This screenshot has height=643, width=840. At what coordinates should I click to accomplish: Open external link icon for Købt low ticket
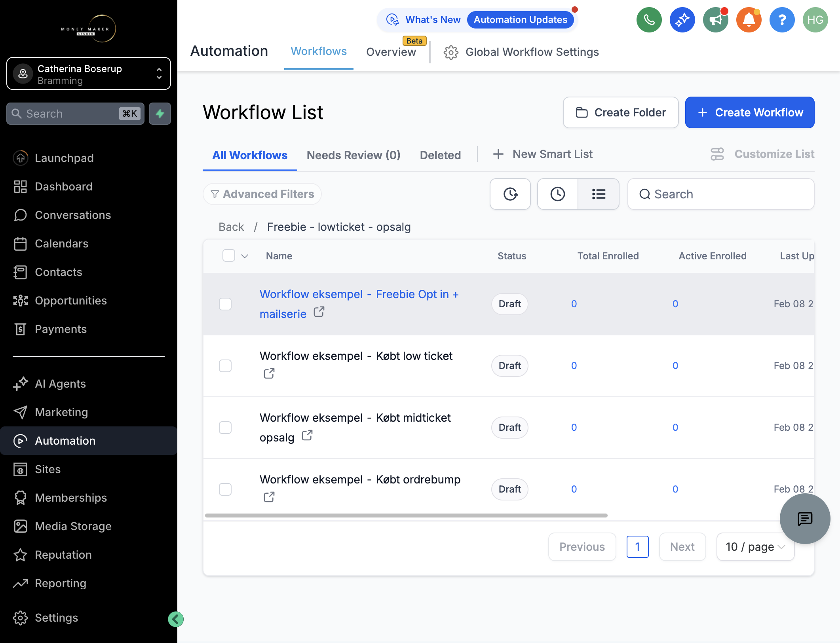pyautogui.click(x=269, y=373)
